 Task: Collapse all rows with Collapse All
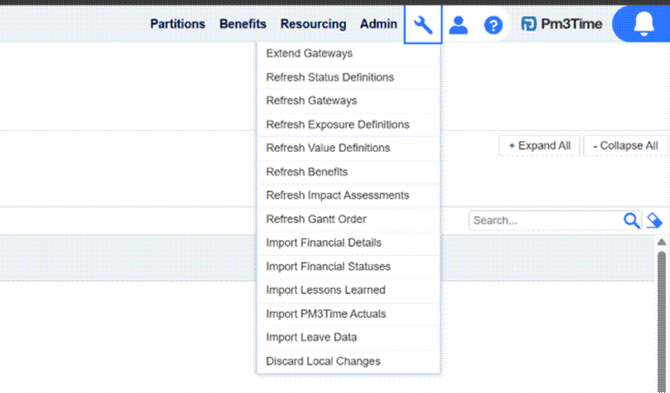(625, 146)
